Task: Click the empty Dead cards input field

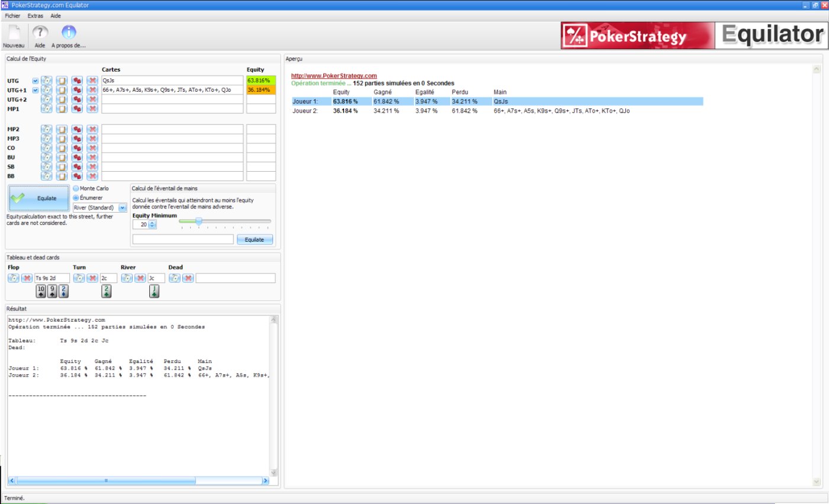Action: [236, 278]
